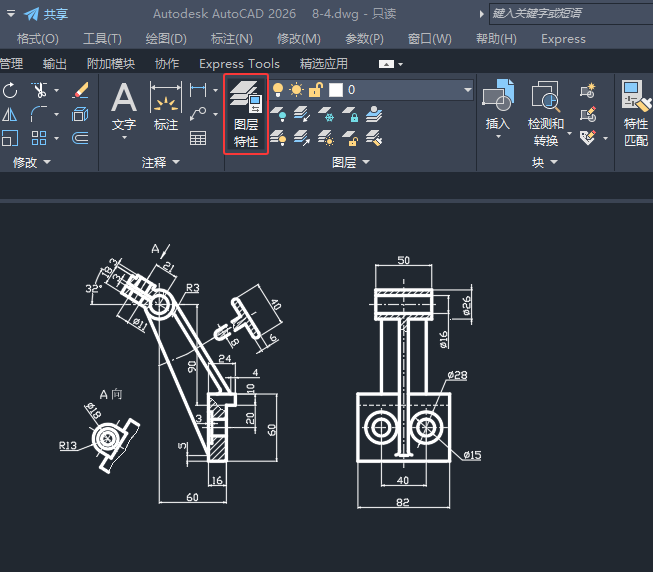Open the 标注(N) menu
Screen dimensions: 653x572
pos(232,39)
